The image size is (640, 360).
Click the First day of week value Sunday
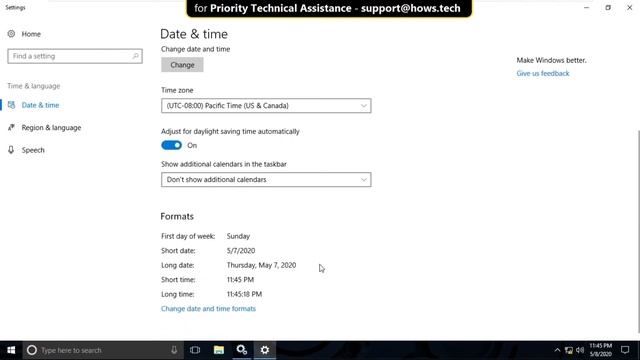click(x=238, y=236)
